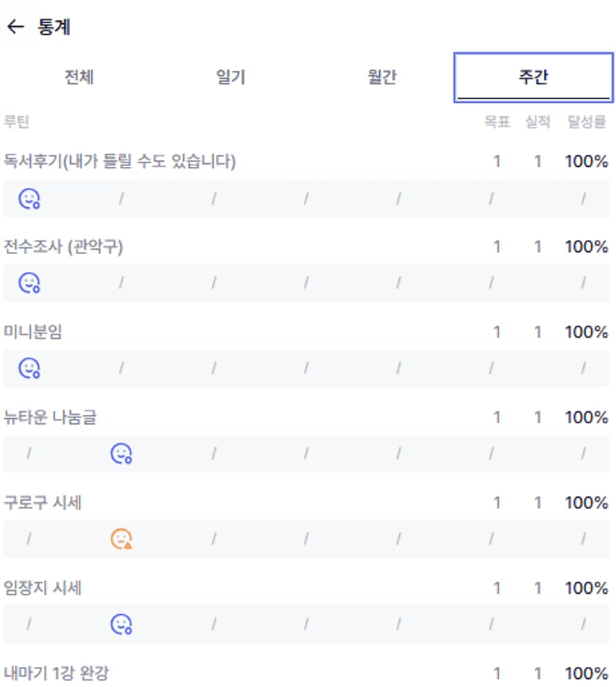Switch to the 일기 tab
Image resolution: width=616 pixels, height=687 pixels.
pyautogui.click(x=230, y=77)
